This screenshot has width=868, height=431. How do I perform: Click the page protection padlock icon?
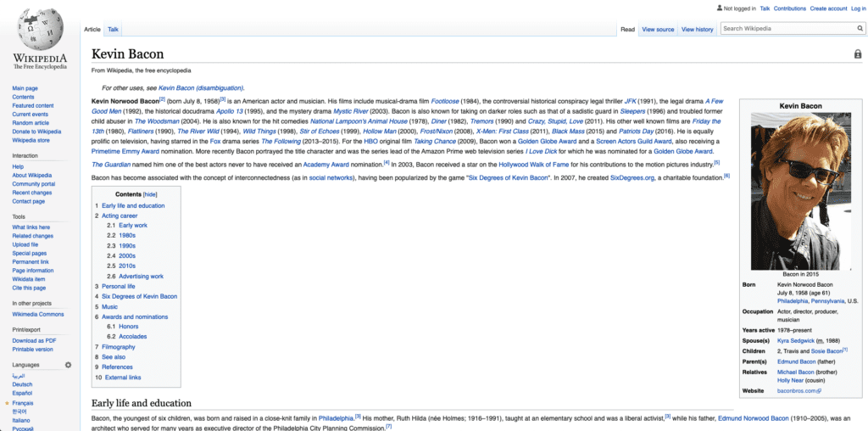pos(858,54)
